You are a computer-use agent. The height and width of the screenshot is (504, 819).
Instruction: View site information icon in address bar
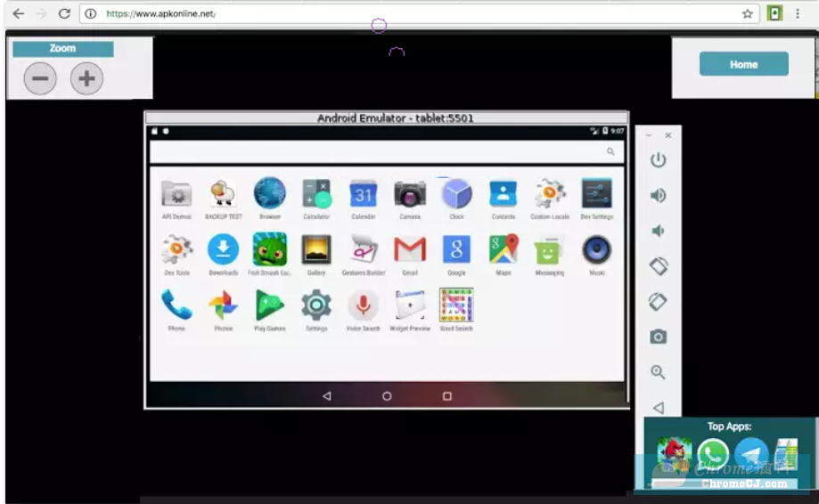coord(91,13)
